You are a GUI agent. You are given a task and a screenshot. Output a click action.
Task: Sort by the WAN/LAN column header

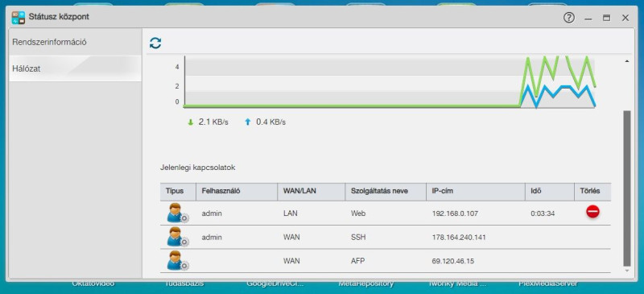[x=312, y=192]
